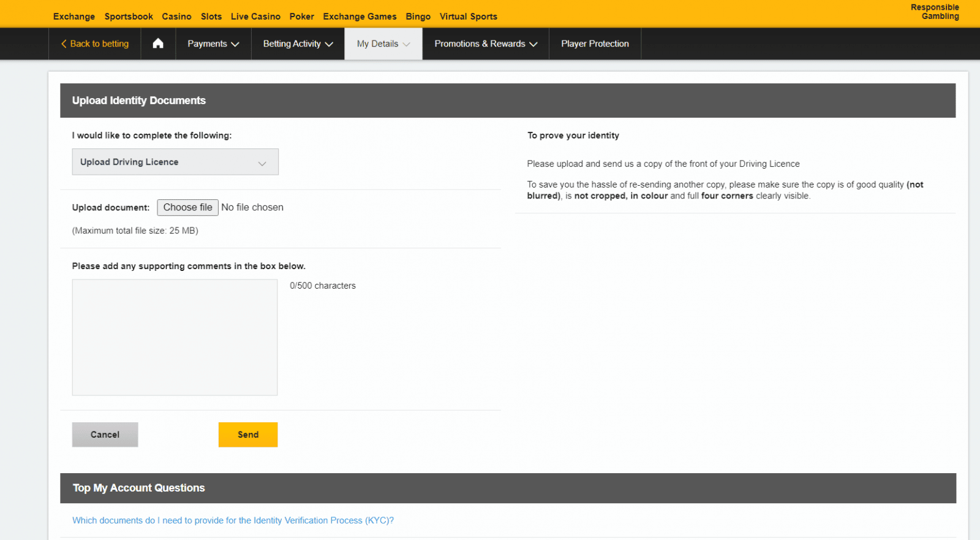This screenshot has height=540, width=980.
Task: Click the Choose file button
Action: (187, 207)
